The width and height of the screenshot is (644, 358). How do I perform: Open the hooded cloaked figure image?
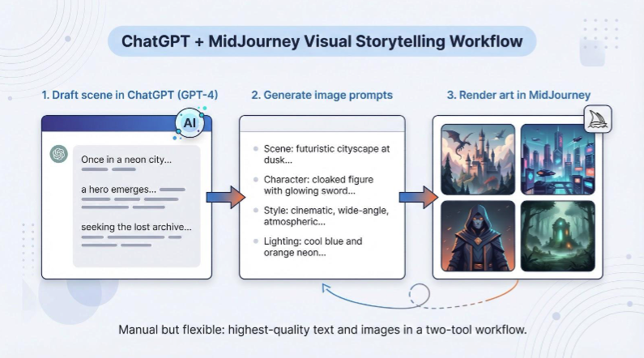tap(477, 235)
